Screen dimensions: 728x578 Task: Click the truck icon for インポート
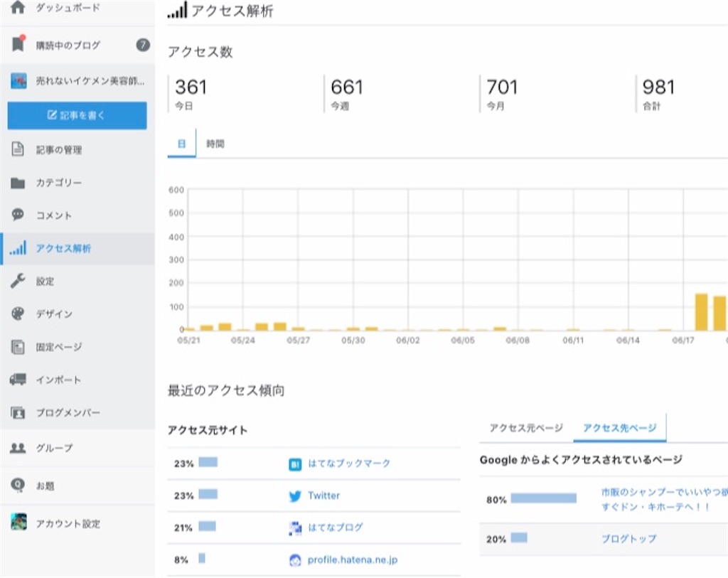tap(18, 380)
